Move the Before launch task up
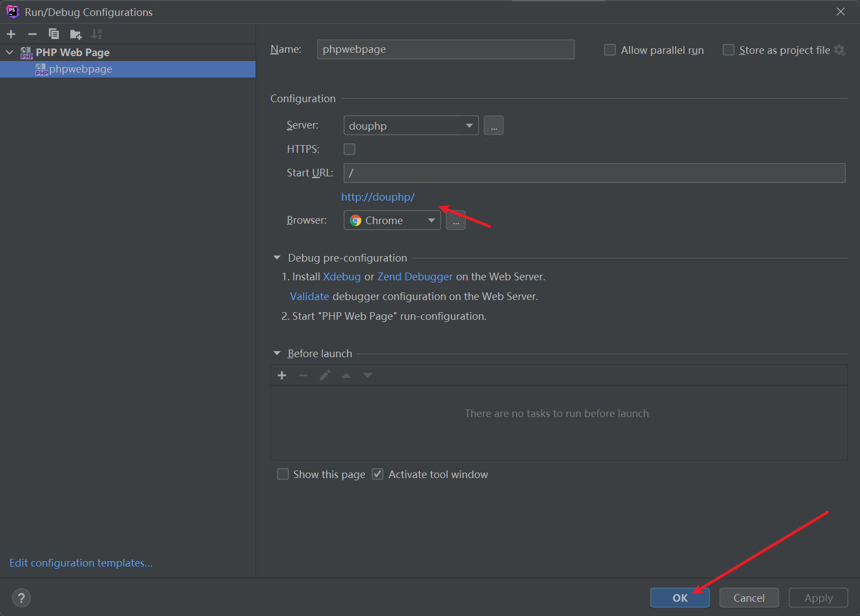This screenshot has height=616, width=860. coord(346,375)
